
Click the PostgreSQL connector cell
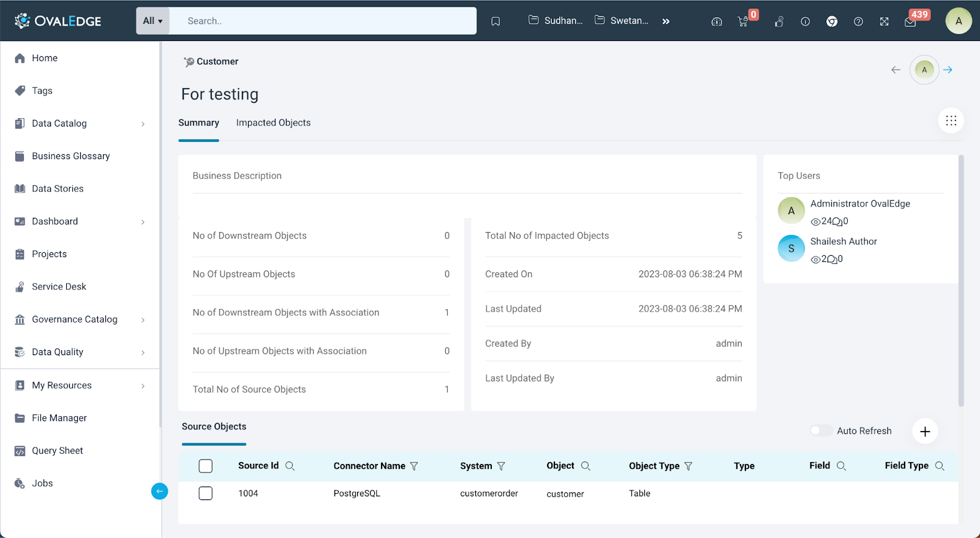(357, 493)
